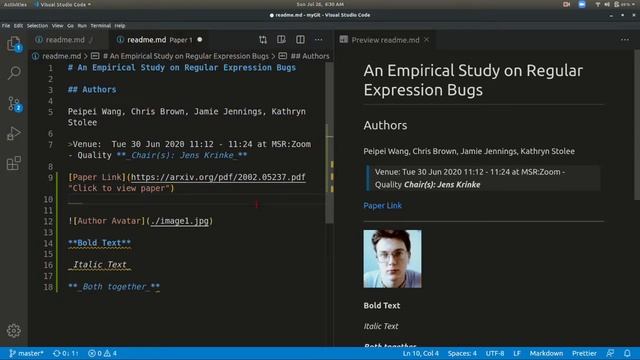Place cursor on _Italic Text_ line
The image size is (640, 360).
pos(100,265)
